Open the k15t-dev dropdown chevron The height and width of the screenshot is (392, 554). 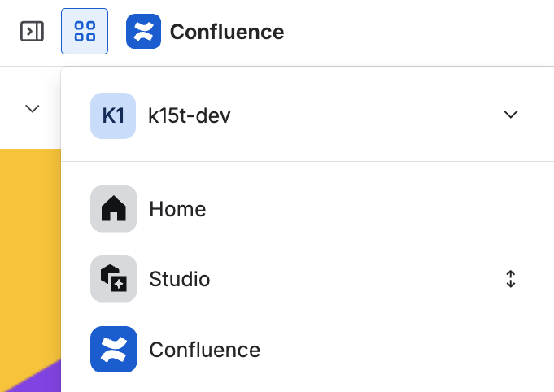[511, 115]
